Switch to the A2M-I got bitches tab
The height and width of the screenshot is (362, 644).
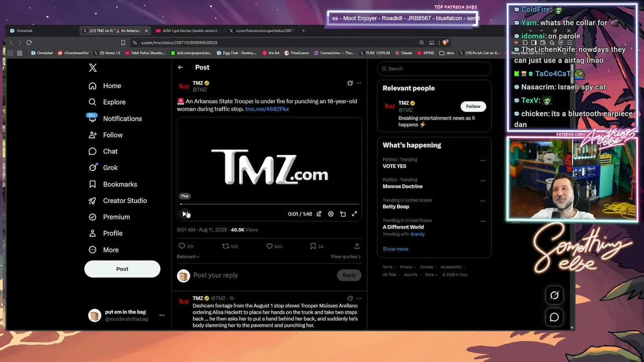[189, 31]
